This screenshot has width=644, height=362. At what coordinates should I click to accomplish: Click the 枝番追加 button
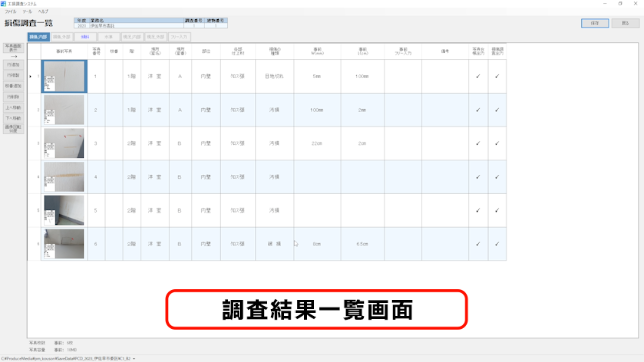[x=13, y=86]
